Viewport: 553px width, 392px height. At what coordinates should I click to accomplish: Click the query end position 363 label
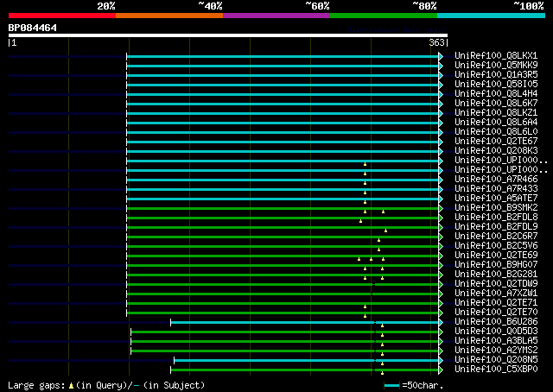point(436,42)
